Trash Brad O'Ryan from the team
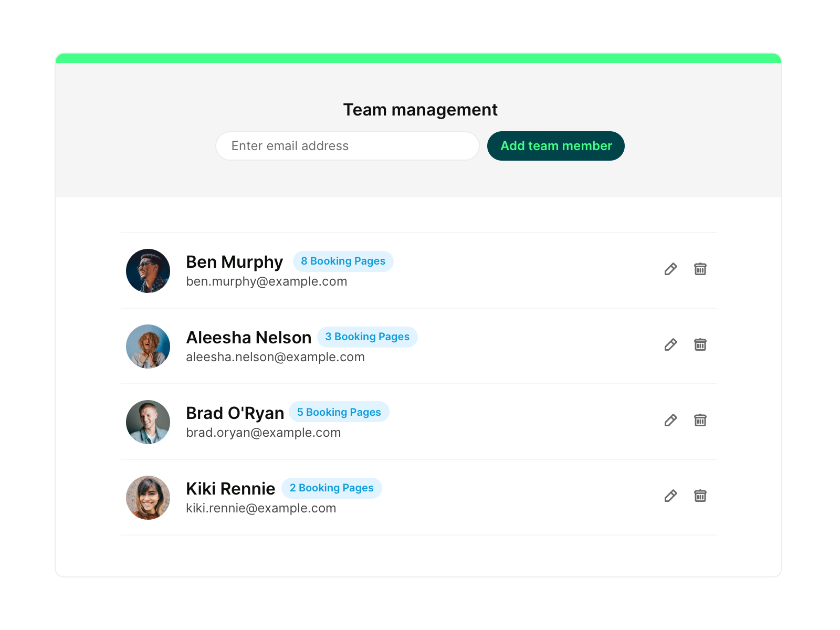The height and width of the screenshot is (630, 840). tap(700, 420)
